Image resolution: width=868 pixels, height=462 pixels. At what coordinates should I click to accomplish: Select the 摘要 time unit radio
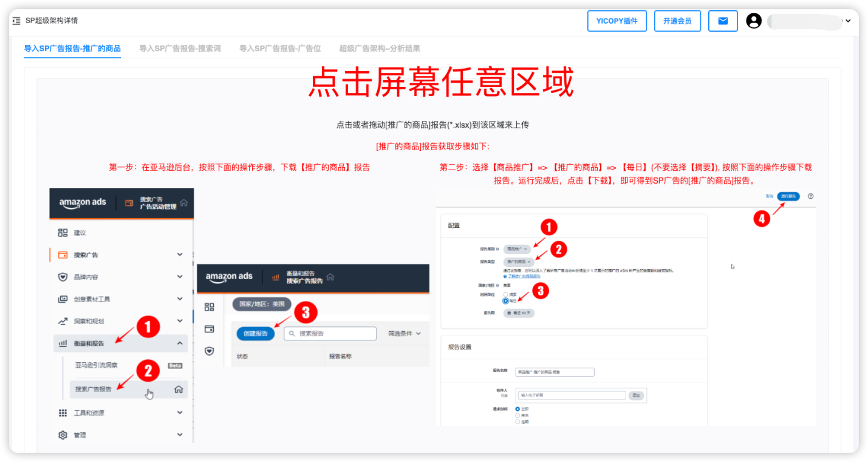click(x=505, y=294)
